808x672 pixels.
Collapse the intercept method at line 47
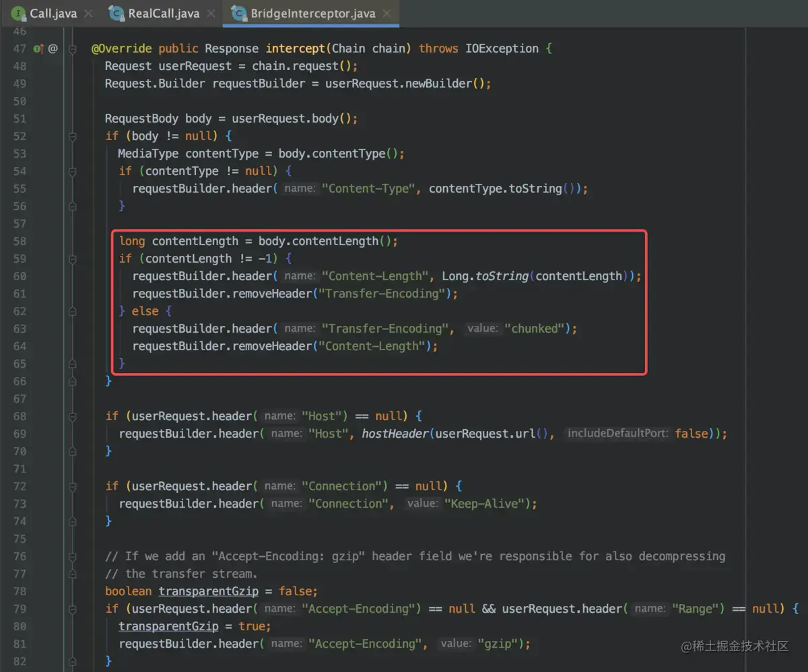(x=72, y=48)
